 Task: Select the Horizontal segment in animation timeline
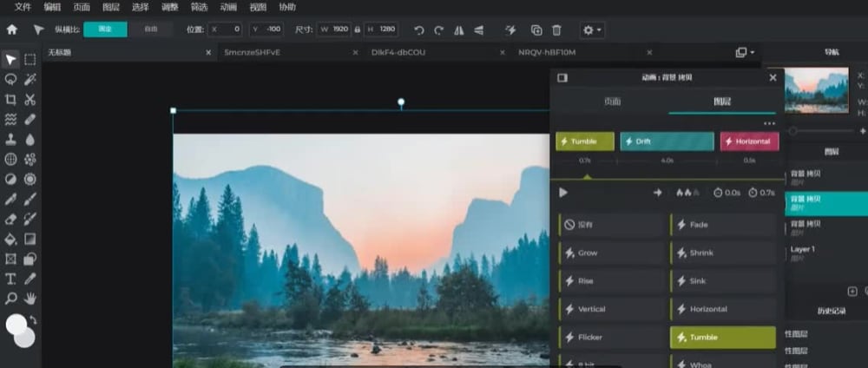tap(750, 141)
